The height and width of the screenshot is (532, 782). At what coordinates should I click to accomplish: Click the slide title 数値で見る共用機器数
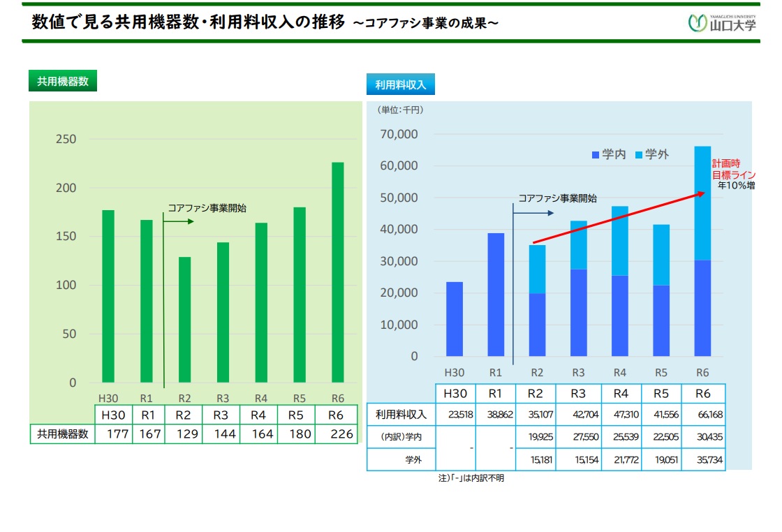tap(189, 22)
